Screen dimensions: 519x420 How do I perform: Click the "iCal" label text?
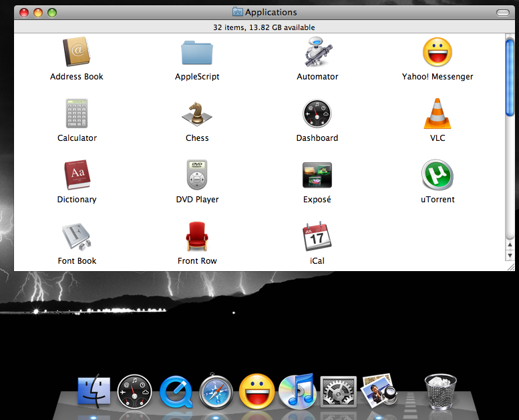click(x=317, y=261)
